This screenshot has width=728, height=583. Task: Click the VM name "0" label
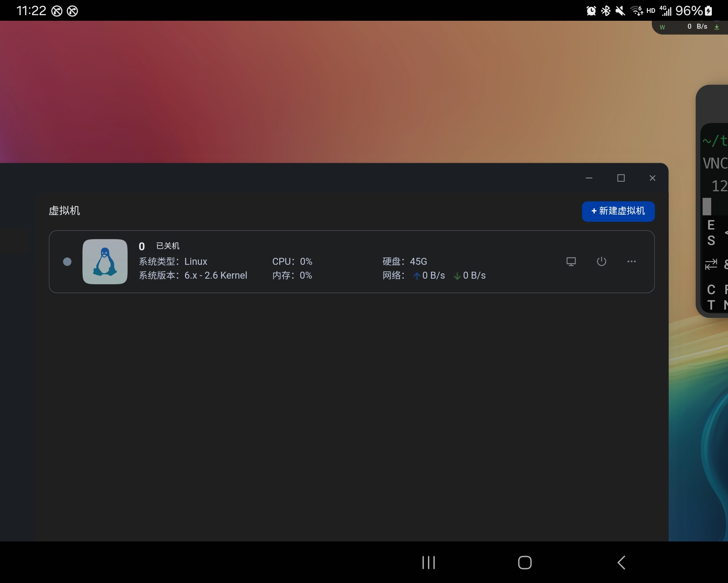pyautogui.click(x=142, y=246)
